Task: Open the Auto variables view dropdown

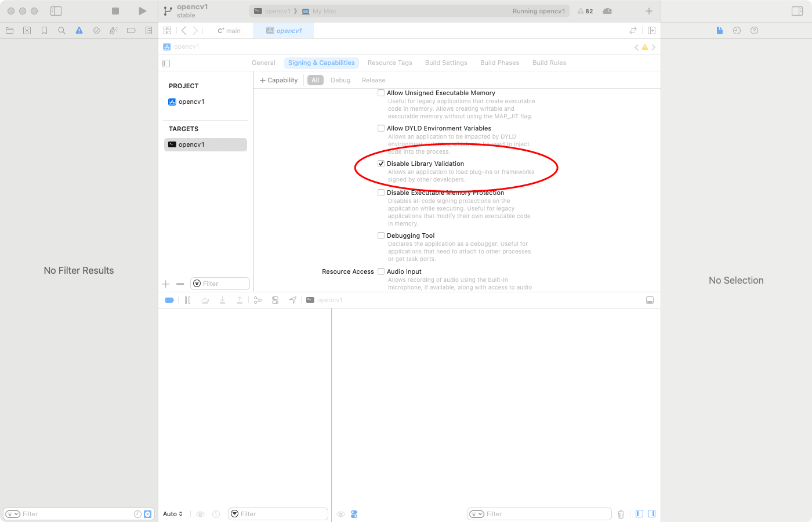Action: click(173, 514)
